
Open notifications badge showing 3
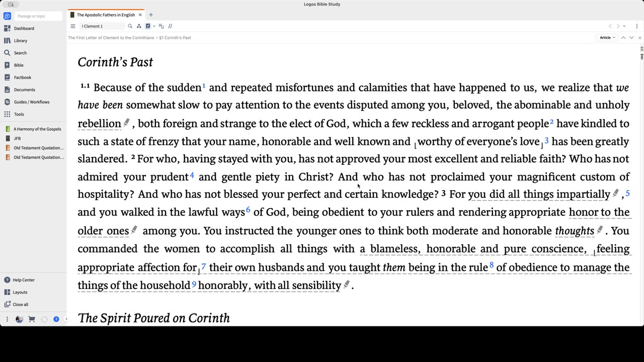(x=56, y=319)
